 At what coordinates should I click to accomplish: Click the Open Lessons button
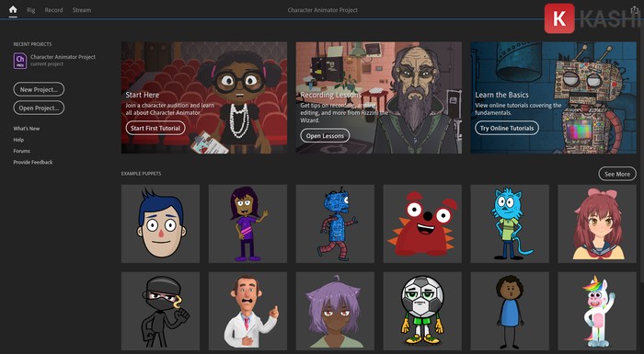click(325, 135)
